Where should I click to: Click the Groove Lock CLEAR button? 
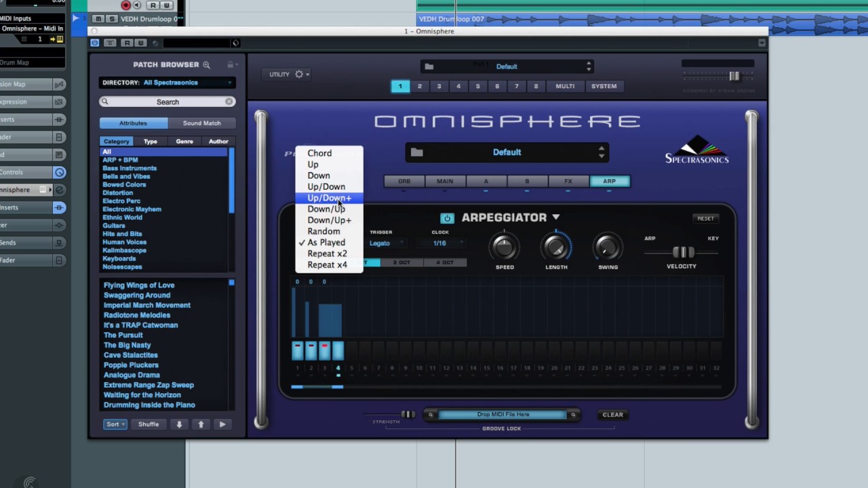(612, 415)
